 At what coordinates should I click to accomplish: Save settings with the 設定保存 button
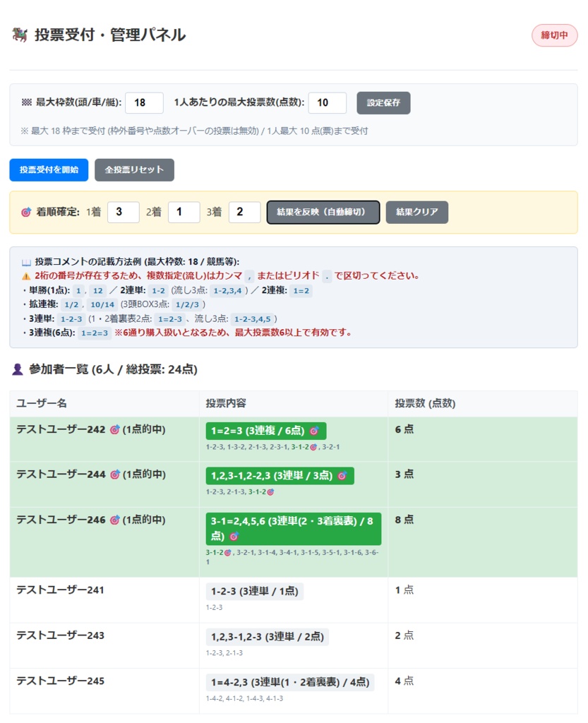[x=383, y=102]
